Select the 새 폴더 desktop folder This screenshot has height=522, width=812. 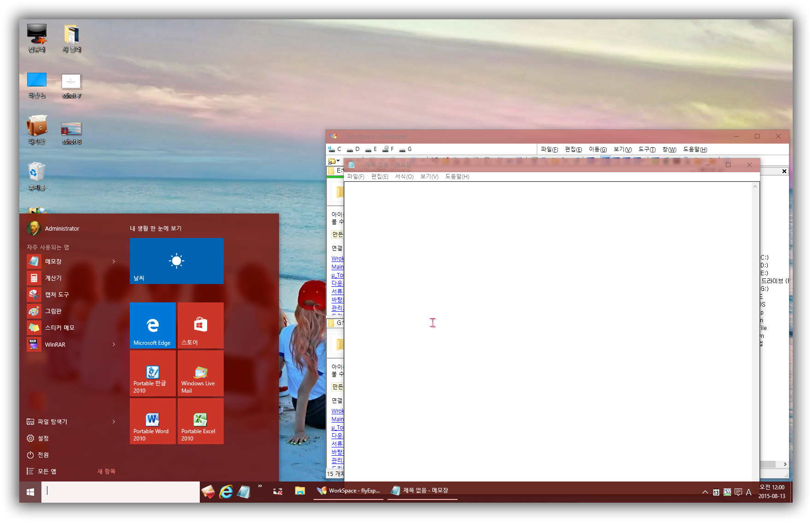[x=72, y=39]
